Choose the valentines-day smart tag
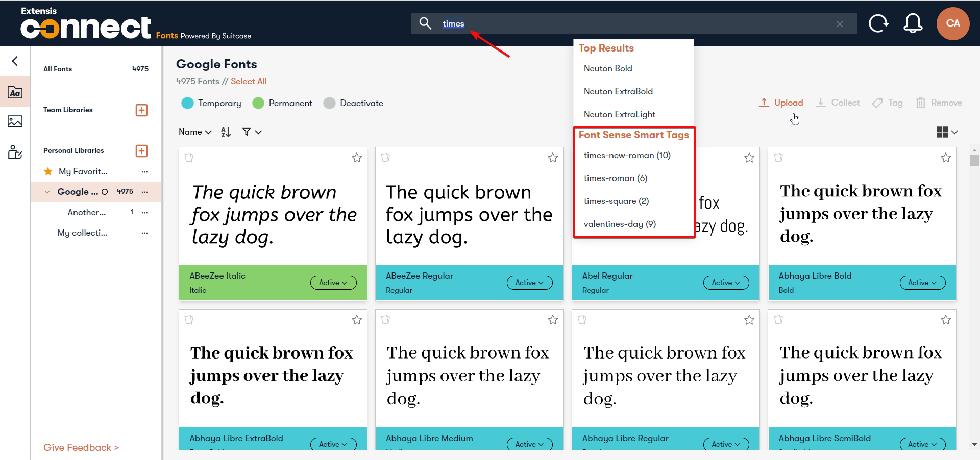 click(620, 224)
